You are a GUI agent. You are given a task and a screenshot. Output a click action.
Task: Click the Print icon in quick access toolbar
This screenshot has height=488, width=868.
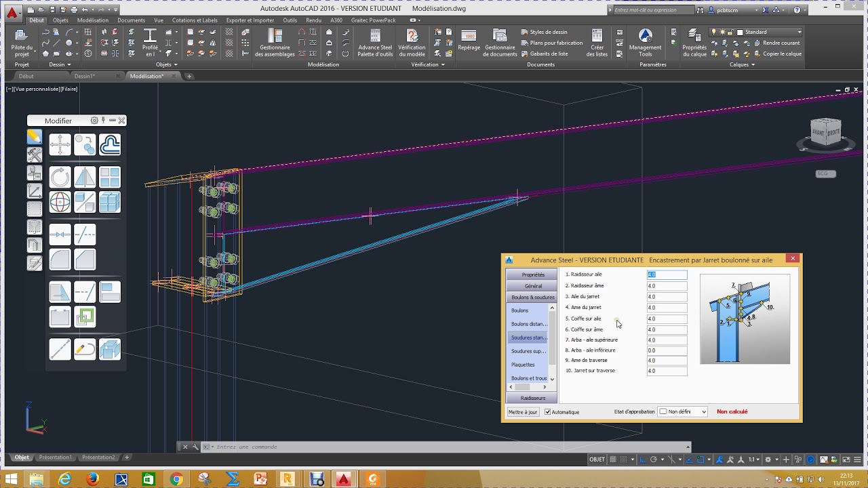click(73, 10)
